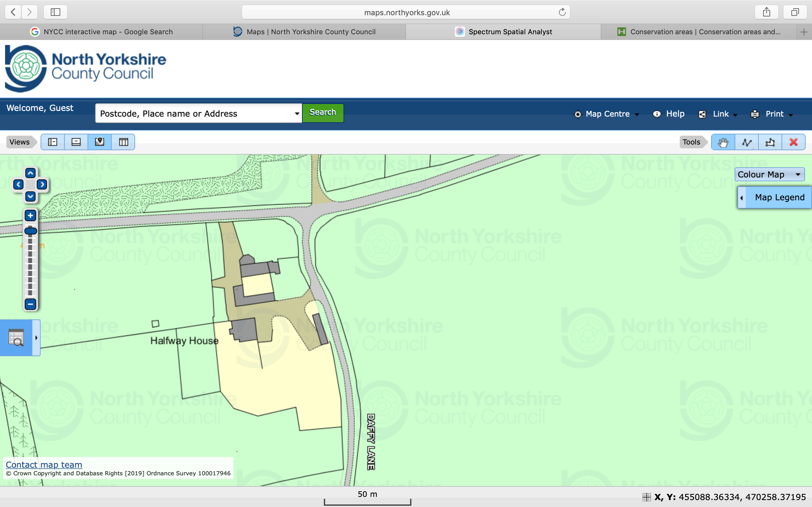
Task: Open the Colour Map base map dropdown
Action: (769, 174)
